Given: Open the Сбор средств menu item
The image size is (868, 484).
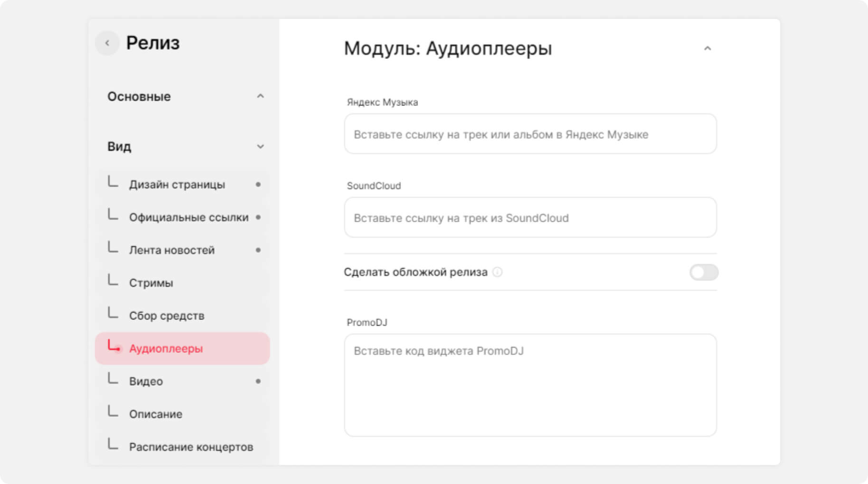Looking at the screenshot, I should pyautogui.click(x=167, y=316).
